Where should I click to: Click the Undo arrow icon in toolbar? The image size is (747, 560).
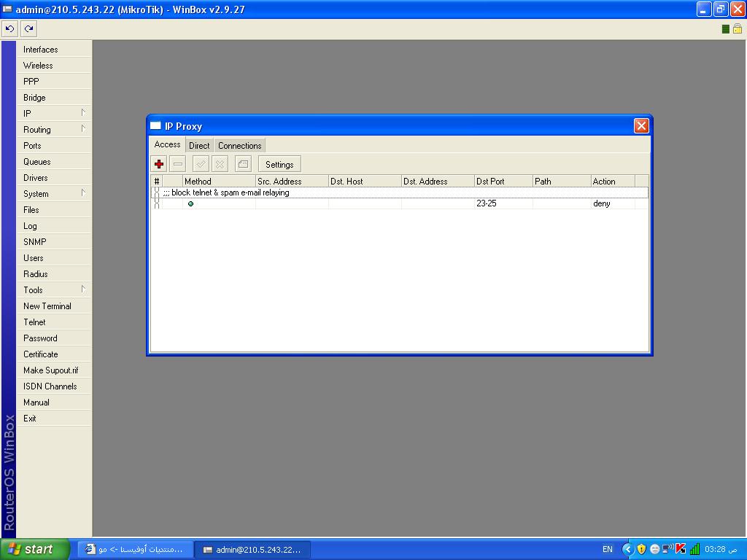[9, 29]
